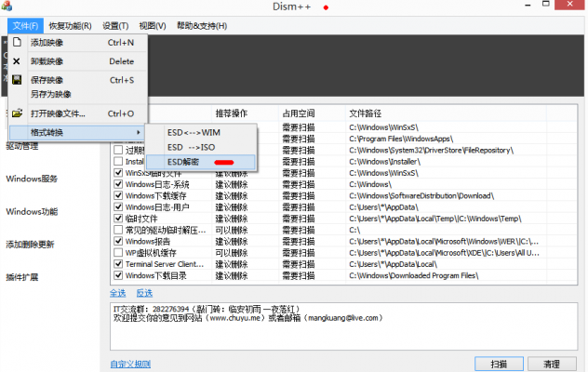Open the 自定义规则 link
The image size is (588, 372).
(x=130, y=364)
